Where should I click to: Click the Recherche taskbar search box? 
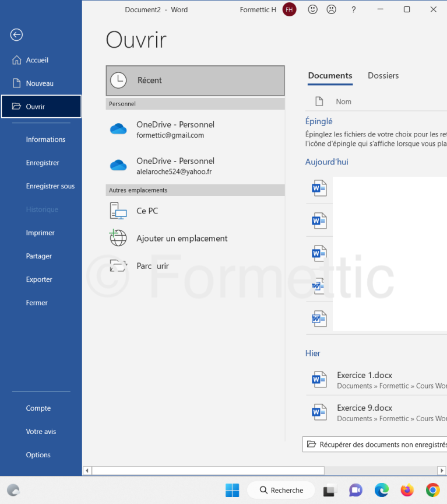pyautogui.click(x=281, y=490)
